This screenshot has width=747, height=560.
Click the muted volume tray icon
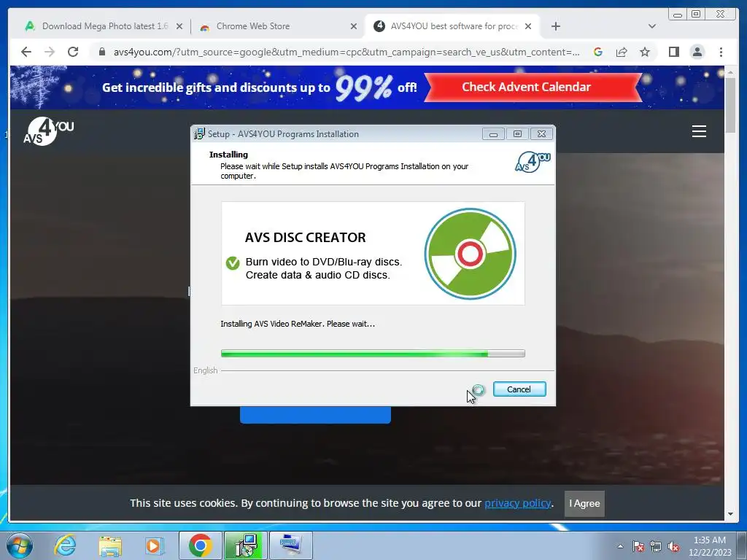pos(673,546)
